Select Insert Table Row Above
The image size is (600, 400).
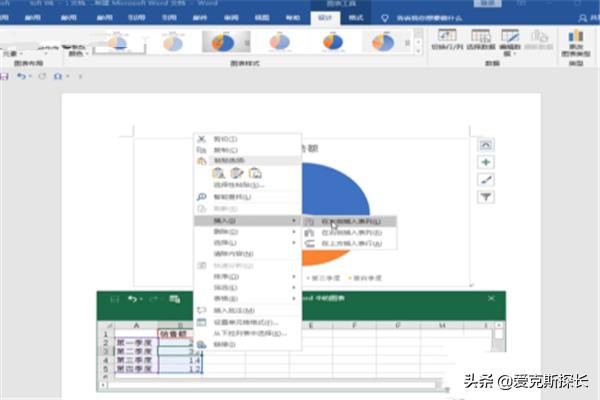click(x=350, y=243)
